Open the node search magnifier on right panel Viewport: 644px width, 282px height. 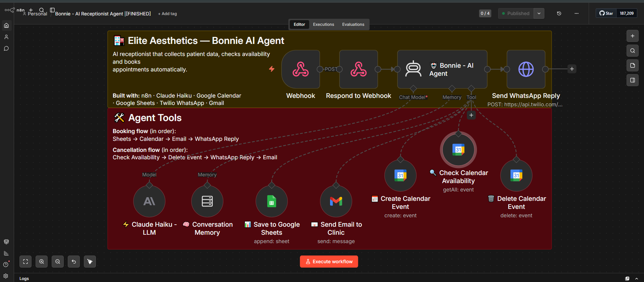tap(633, 51)
